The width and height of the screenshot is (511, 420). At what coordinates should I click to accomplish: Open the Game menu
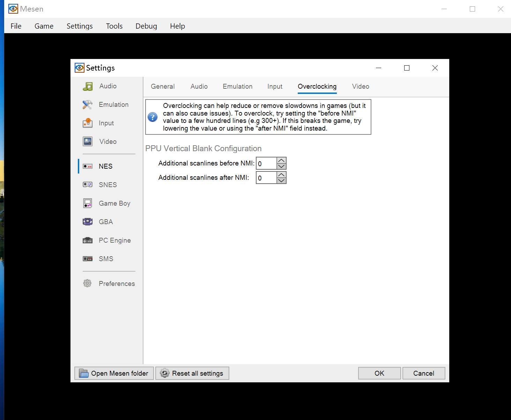(44, 26)
